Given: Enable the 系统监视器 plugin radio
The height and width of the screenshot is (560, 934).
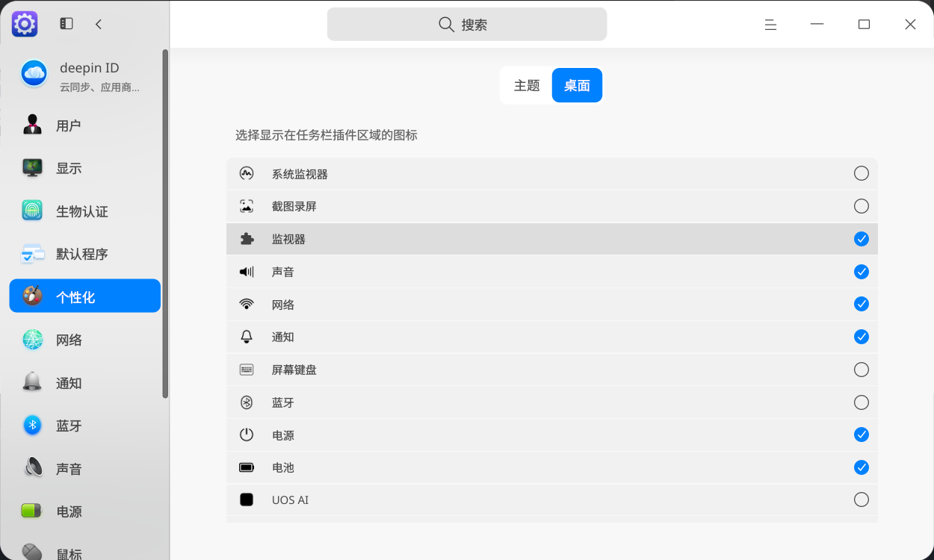Looking at the screenshot, I should point(862,173).
